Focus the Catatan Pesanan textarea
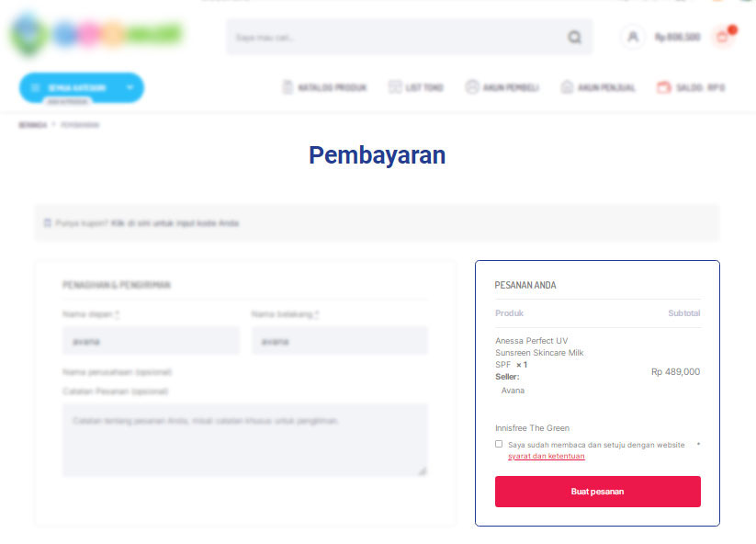756x544 pixels. [245, 440]
